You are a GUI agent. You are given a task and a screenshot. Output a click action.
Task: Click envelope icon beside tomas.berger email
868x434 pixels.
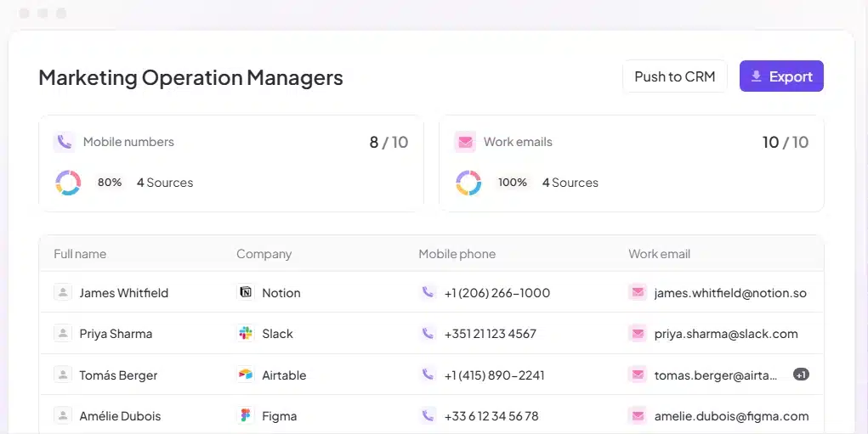(638, 375)
